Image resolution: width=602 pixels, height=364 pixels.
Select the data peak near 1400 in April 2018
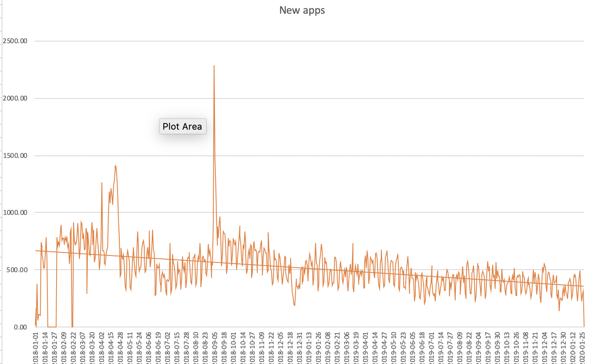tap(115, 166)
